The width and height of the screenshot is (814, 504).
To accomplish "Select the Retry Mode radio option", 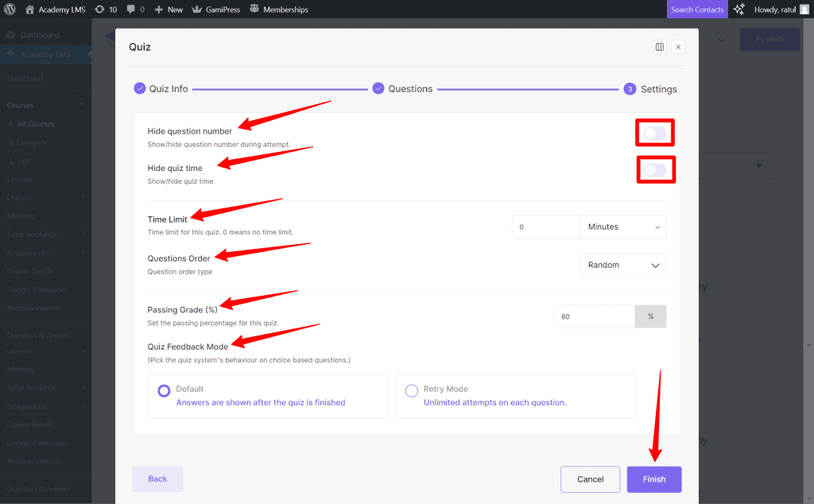I will [x=412, y=390].
